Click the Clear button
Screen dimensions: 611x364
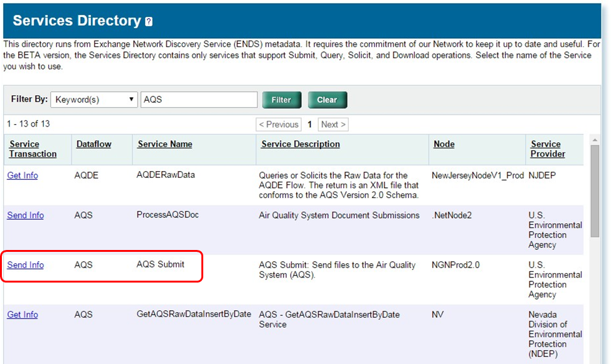(x=327, y=99)
